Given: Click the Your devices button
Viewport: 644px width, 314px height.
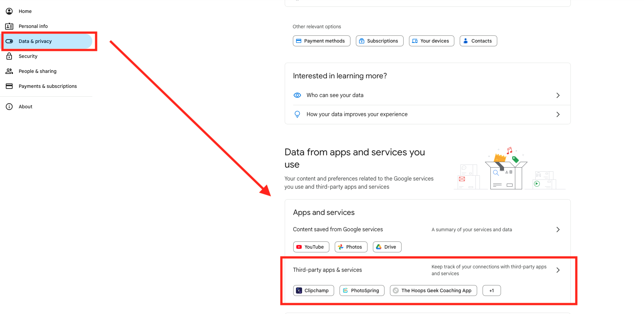Looking at the screenshot, I should coord(431,41).
